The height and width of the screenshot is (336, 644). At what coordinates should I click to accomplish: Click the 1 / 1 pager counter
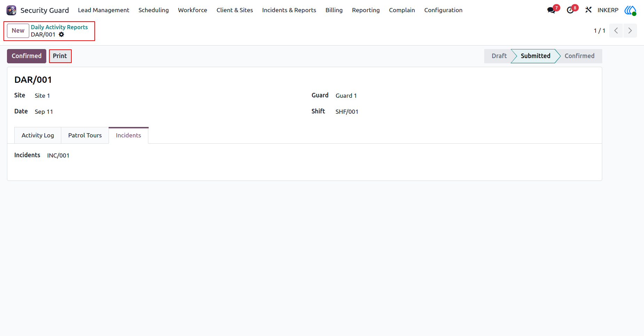(x=599, y=31)
